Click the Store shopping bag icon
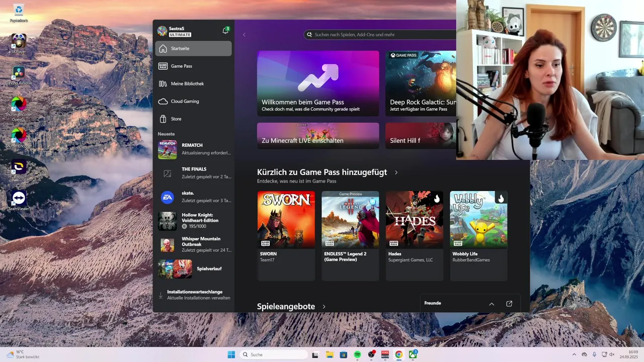644x362 pixels. (x=163, y=119)
